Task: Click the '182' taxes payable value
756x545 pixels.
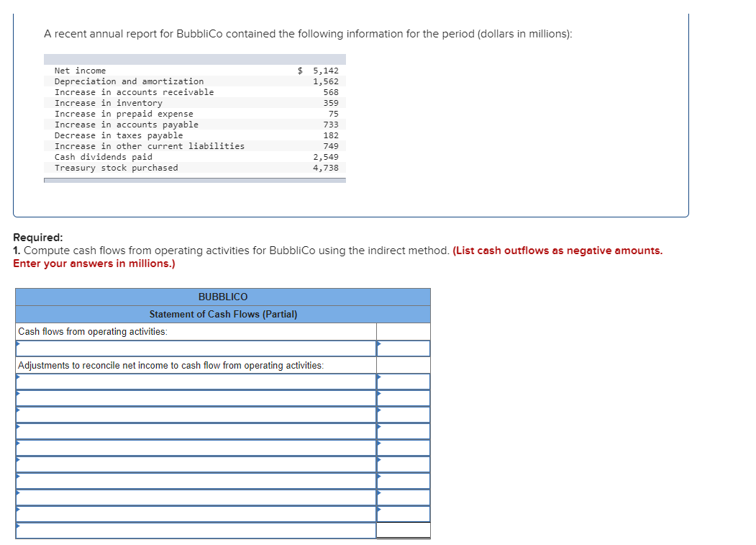Action: pos(331,135)
